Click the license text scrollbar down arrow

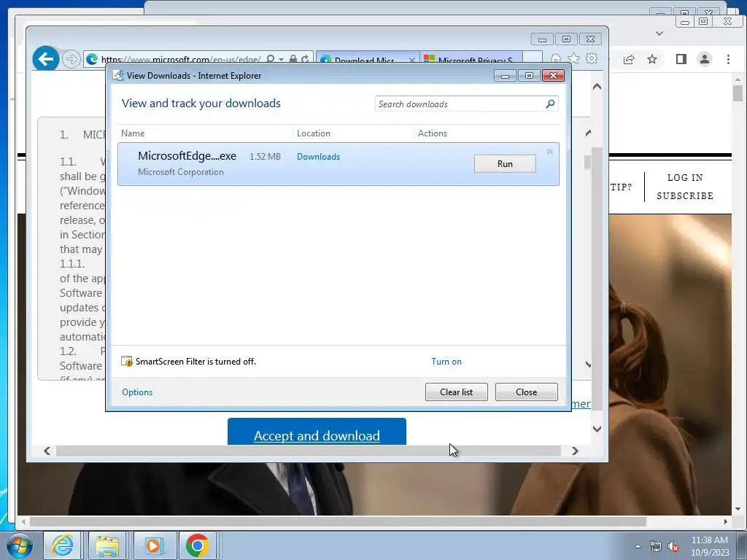pos(588,365)
